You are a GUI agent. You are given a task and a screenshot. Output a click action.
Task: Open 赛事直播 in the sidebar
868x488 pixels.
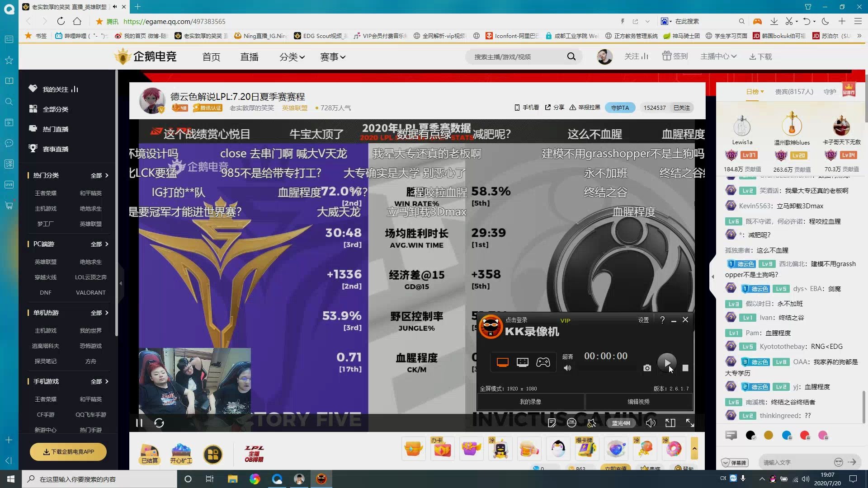coord(48,149)
